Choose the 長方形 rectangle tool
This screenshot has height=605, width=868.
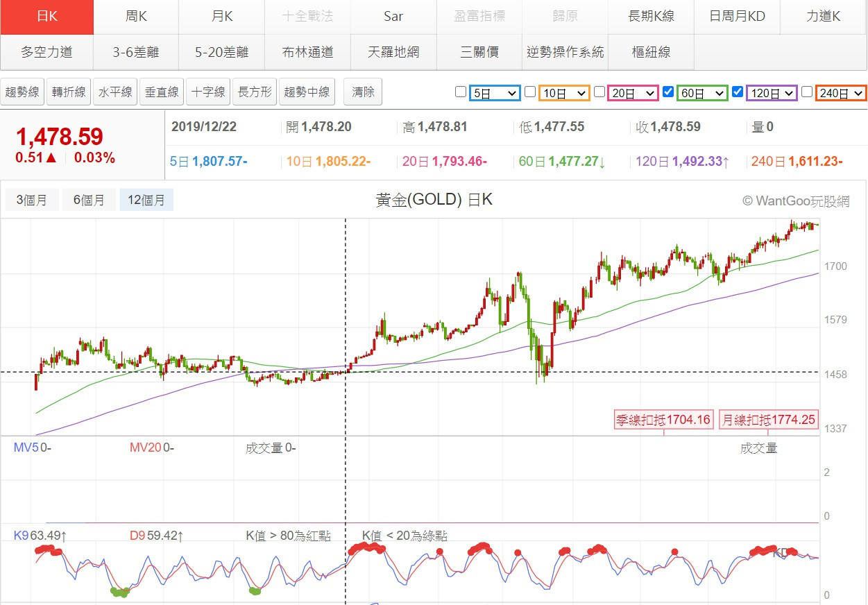pyautogui.click(x=255, y=92)
